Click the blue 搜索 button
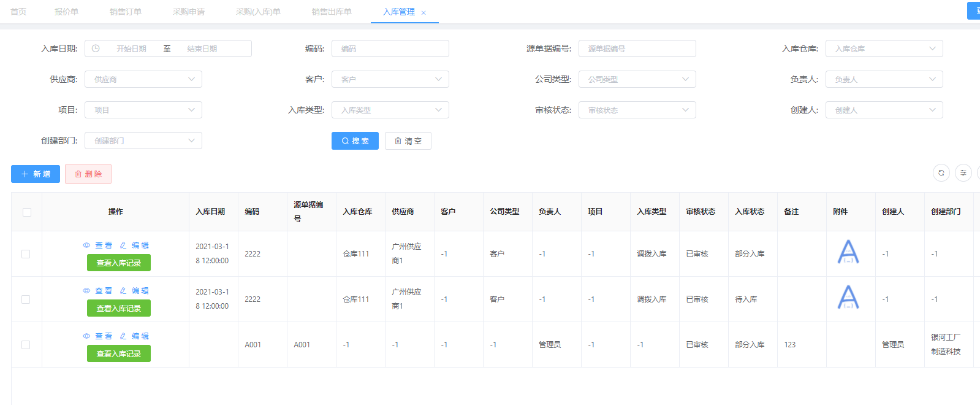The image size is (980, 405). coord(355,141)
